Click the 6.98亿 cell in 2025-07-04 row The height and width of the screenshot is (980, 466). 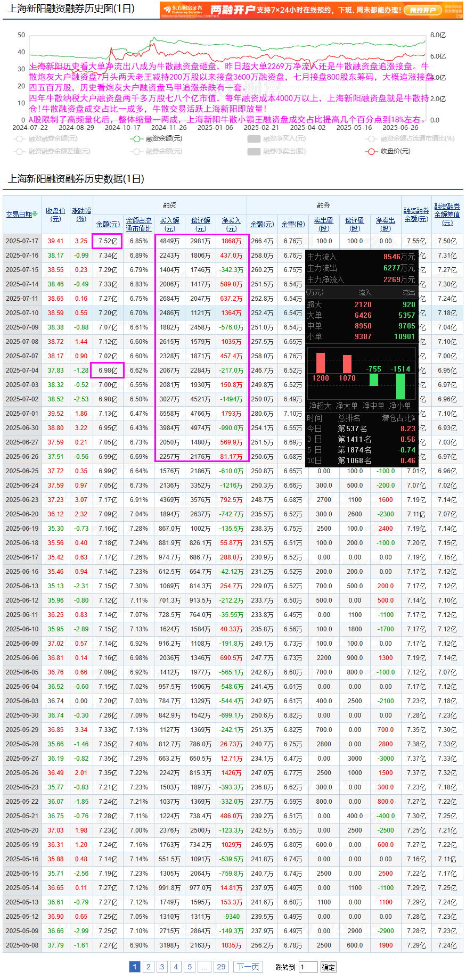click(x=108, y=370)
